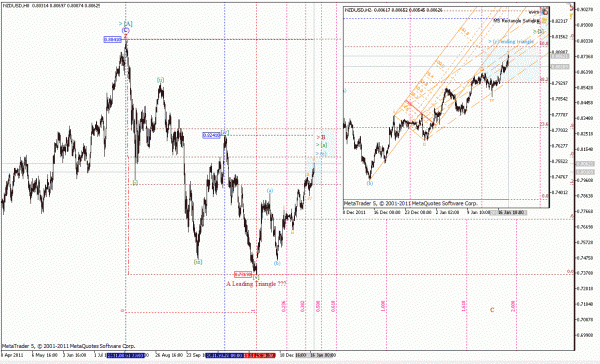Select the circled (C) label at peak
The image size is (600, 364).
(126, 31)
